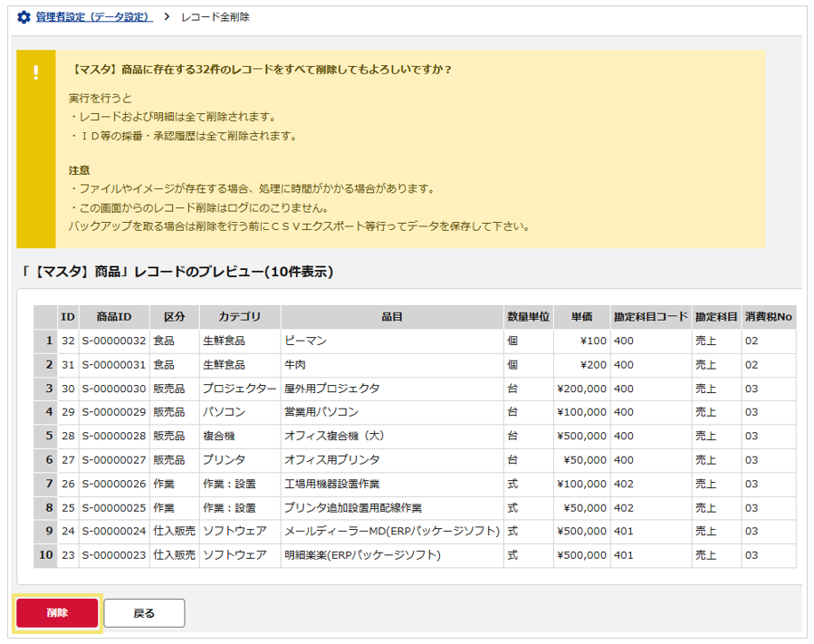Click the メールディーラーMD(ERPパッケージソフト) cell
Viewport: 814px width, 644px height.
click(392, 532)
